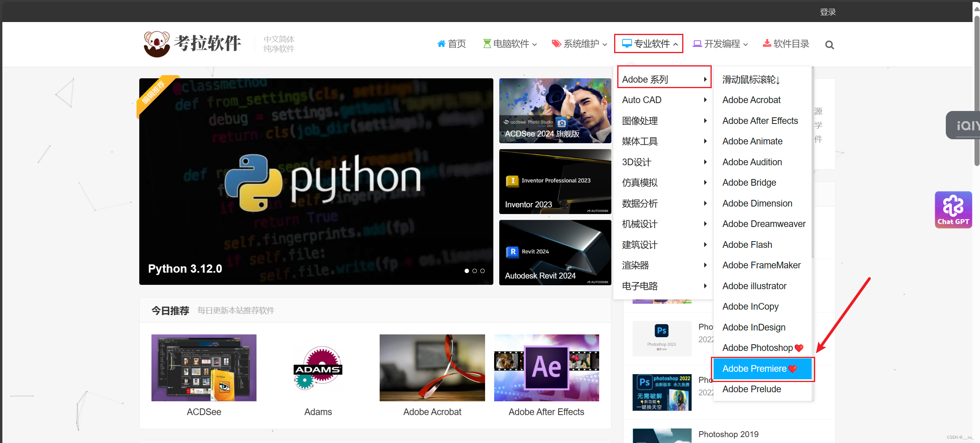980x443 pixels.
Task: Open the Adobe After Effects recommendation card
Action: point(546,376)
